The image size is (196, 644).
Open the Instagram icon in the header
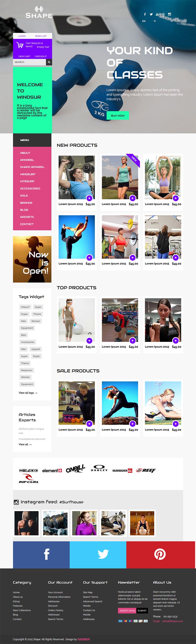(x=170, y=14)
